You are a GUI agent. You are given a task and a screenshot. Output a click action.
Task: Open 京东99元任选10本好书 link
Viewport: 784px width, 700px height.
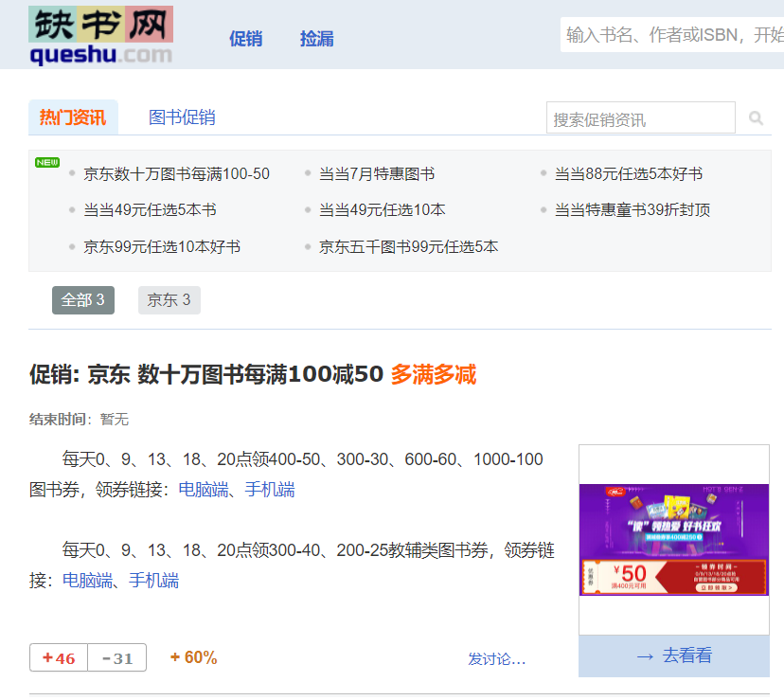[x=162, y=247]
